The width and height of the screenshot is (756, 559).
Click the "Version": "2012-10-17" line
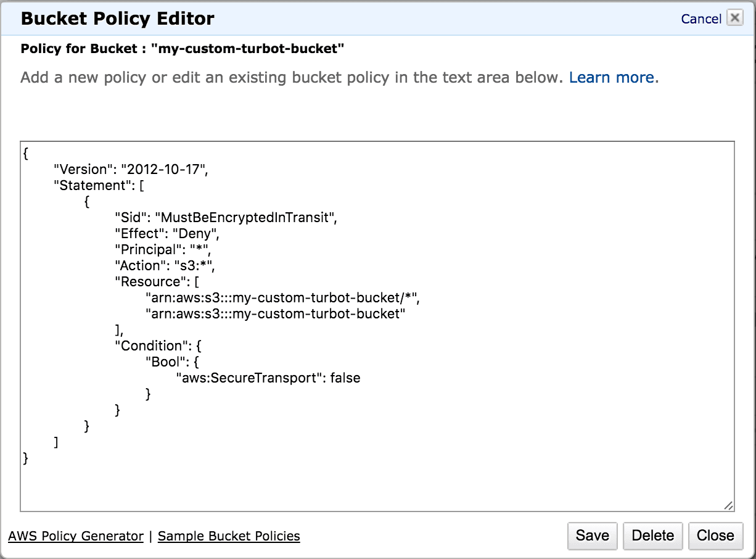(131, 170)
